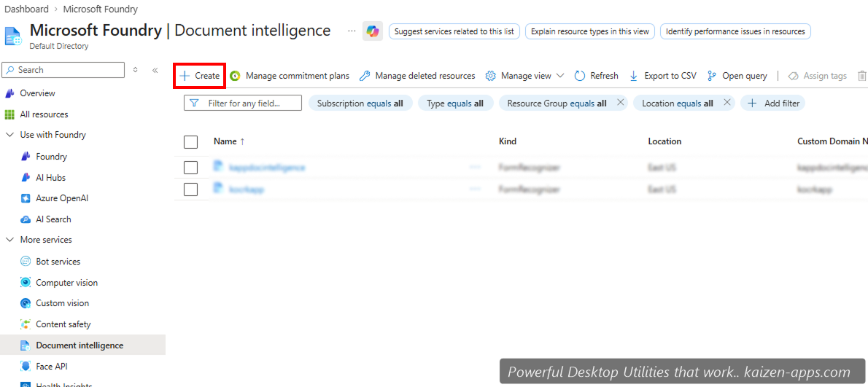This screenshot has height=387, width=868.
Task: Open ellipsis menu for first resource row
Action: tap(475, 167)
